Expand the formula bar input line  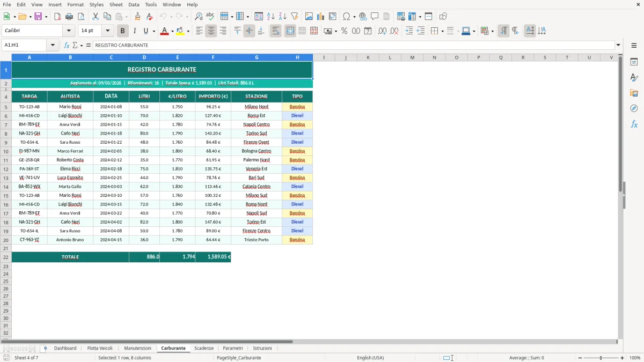(x=618, y=45)
